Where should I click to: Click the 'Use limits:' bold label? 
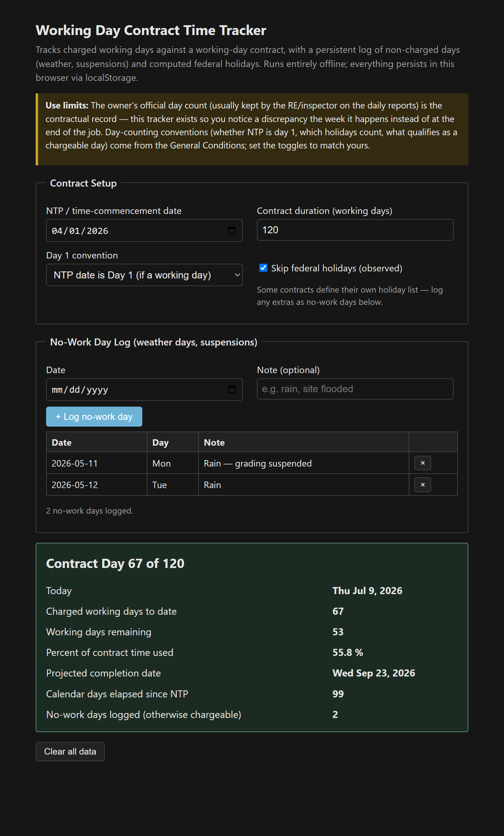pos(67,105)
